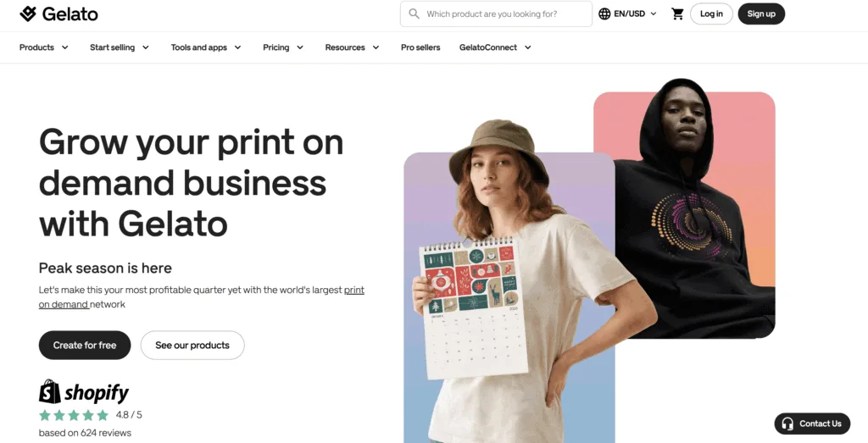Click See our products button
Viewport: 868px width, 443px height.
[192, 345]
